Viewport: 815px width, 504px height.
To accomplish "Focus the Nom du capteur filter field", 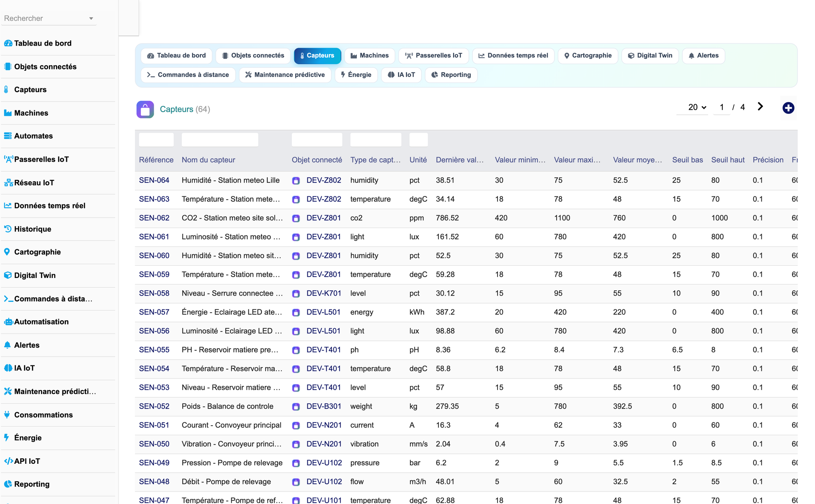I will (220, 140).
